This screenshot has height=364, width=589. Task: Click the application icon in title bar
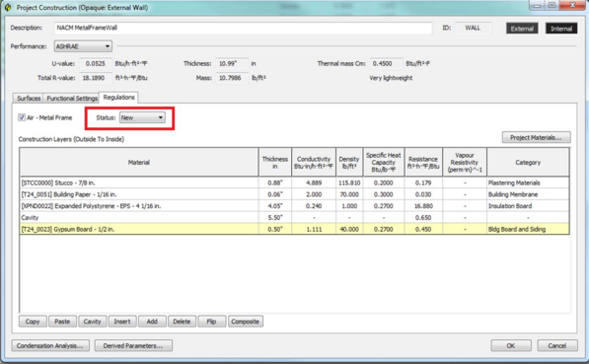click(8, 7)
